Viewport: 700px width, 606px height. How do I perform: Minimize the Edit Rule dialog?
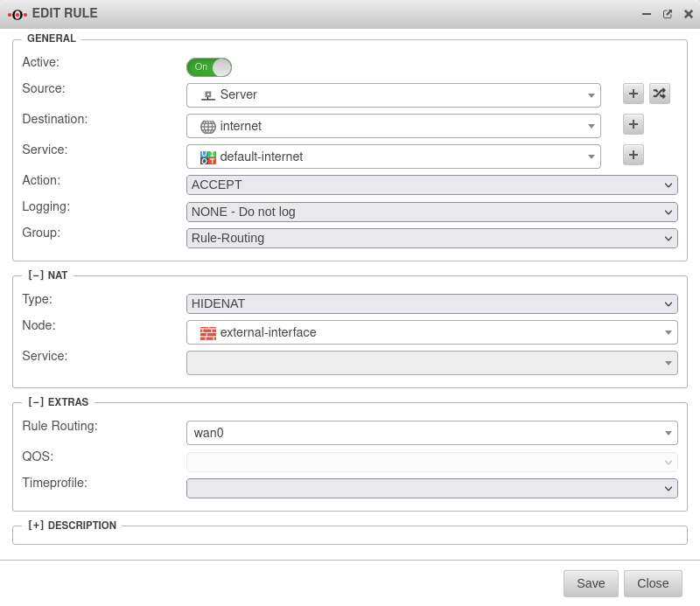tap(647, 14)
